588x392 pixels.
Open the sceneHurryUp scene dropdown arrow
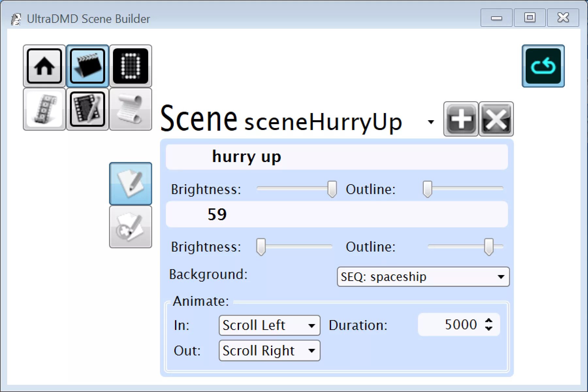click(431, 122)
